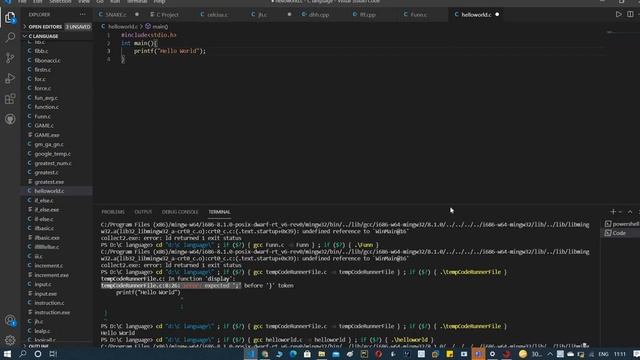
Task: Open the Search view in activity bar
Action: click(10, 38)
